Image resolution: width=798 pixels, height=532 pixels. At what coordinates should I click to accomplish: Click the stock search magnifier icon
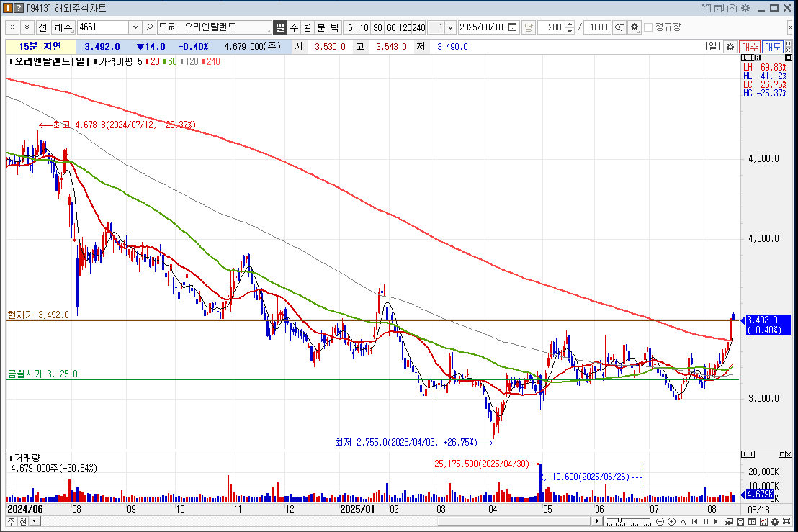click(149, 27)
